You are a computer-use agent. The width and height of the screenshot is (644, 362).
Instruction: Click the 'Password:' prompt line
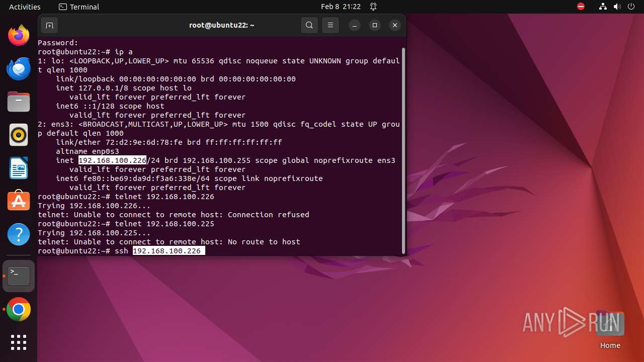[58, 43]
